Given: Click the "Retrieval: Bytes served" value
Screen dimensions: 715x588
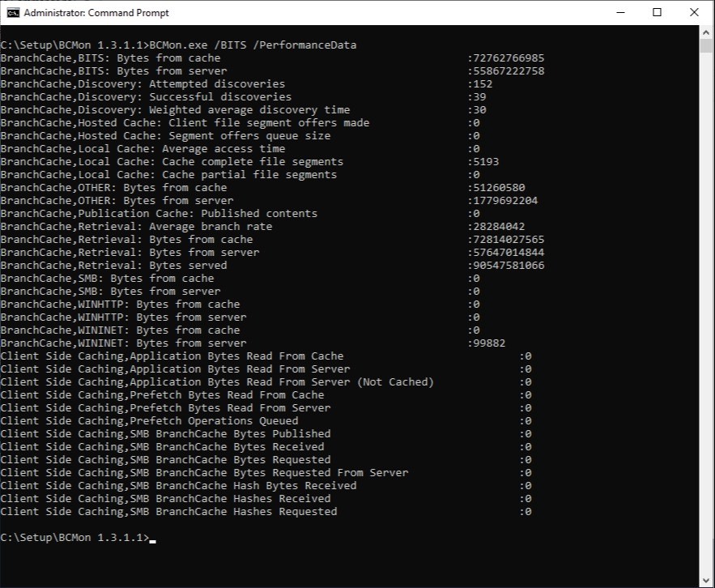Looking at the screenshot, I should (509, 266).
